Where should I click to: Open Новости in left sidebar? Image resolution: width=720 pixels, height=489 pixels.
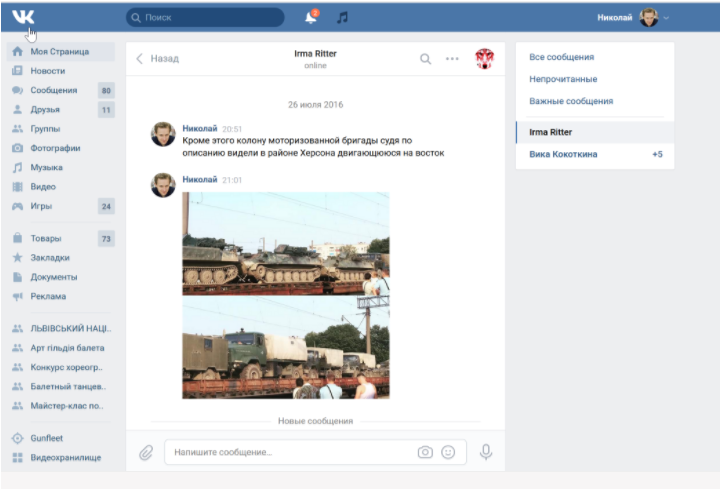click(x=47, y=71)
